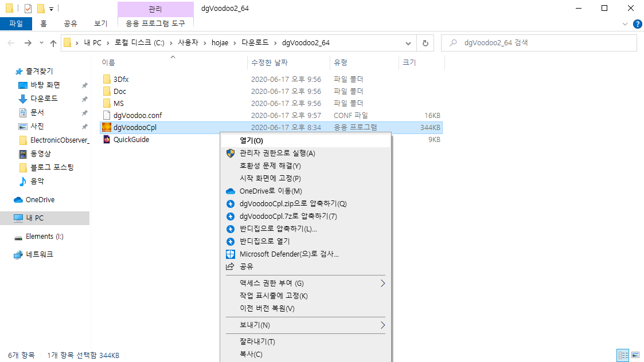Click the 관리 contextual tab header

[x=155, y=9]
